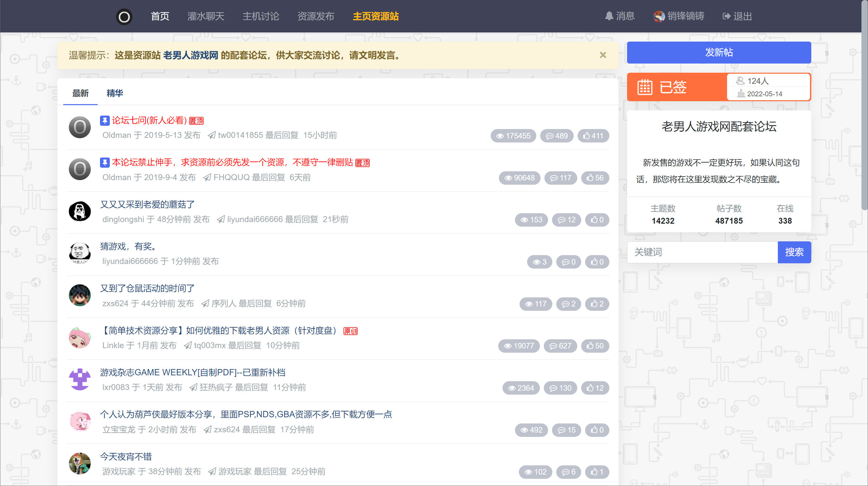Open 个人认为葫芦侠最好版本分享 thread

246,414
